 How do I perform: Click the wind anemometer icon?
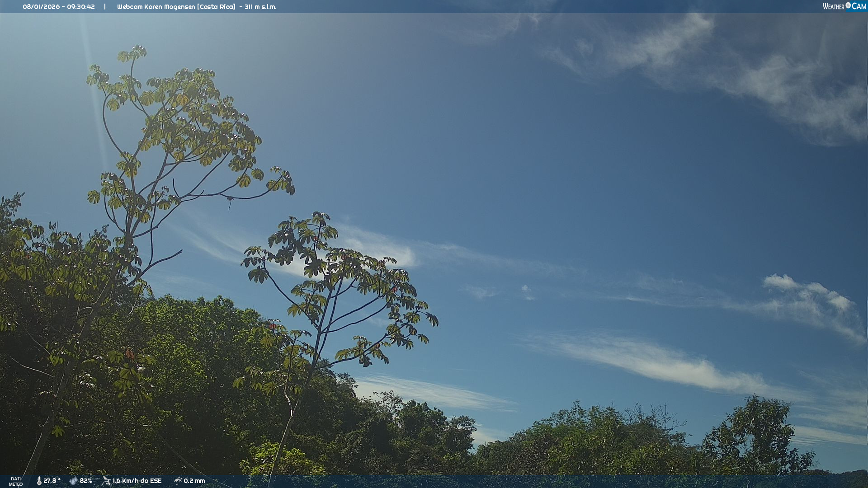pos(106,481)
